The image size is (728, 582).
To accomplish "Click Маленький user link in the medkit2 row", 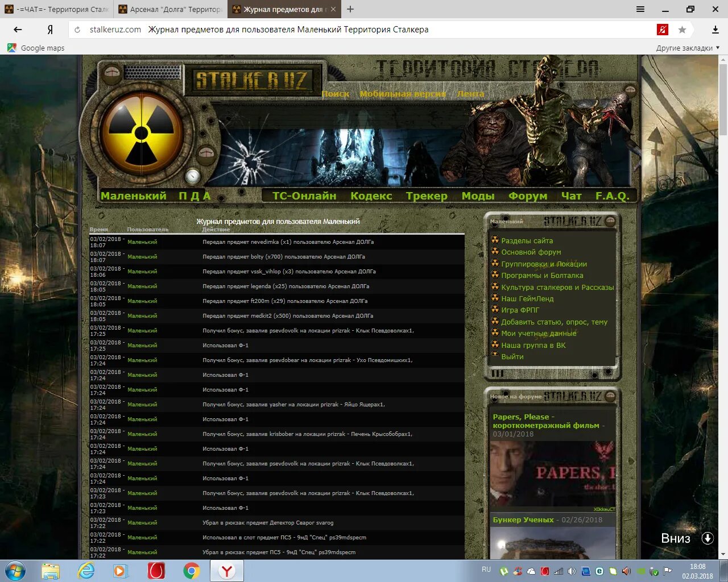I will click(142, 316).
